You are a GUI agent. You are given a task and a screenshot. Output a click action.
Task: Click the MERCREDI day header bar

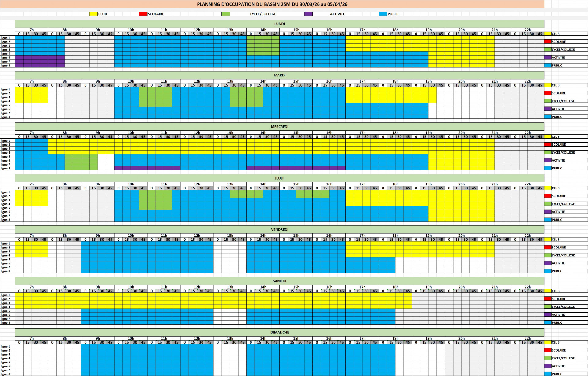pos(279,127)
